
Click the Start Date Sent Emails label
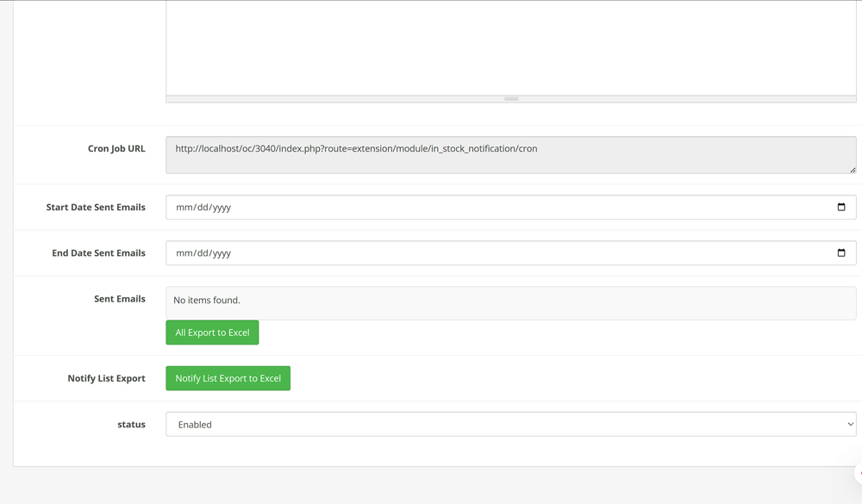point(96,208)
